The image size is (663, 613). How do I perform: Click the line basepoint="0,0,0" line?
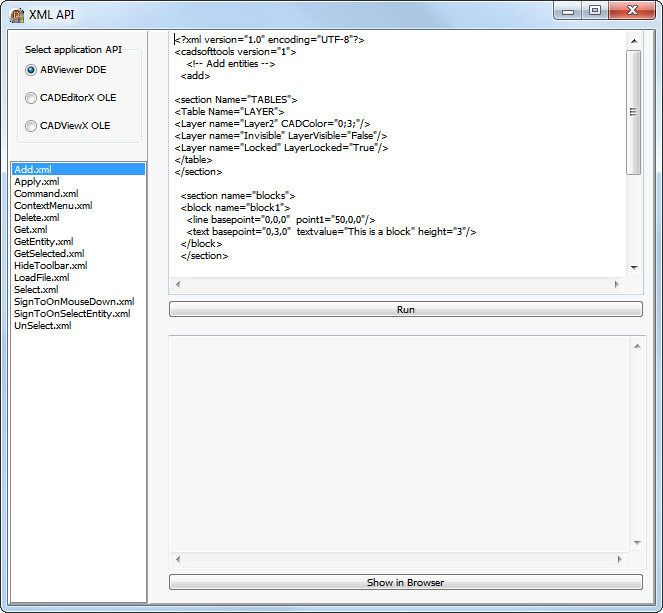281,220
